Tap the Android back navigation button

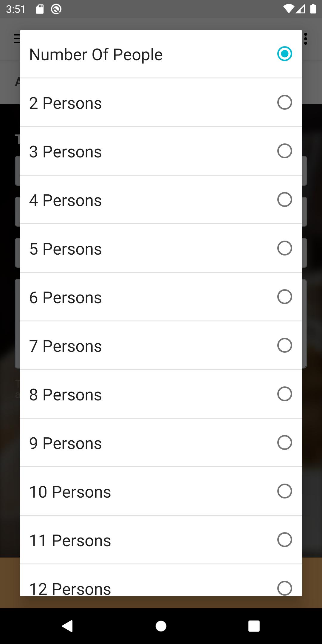tap(67, 626)
